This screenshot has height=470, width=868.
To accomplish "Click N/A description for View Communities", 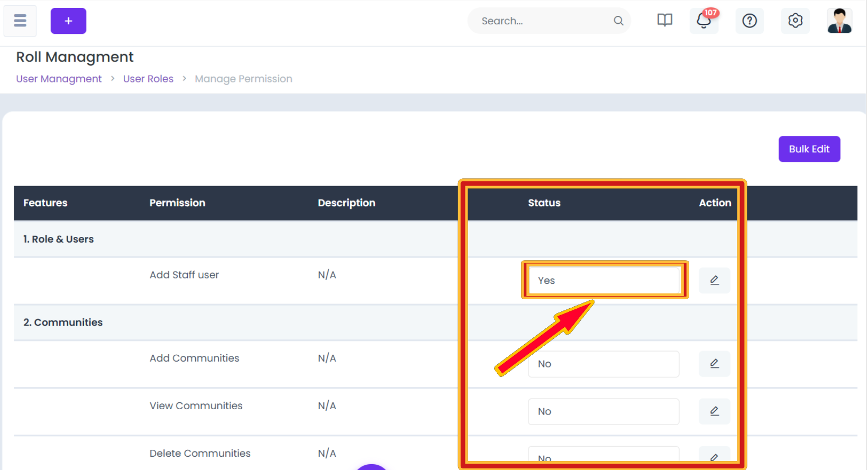I will point(327,406).
